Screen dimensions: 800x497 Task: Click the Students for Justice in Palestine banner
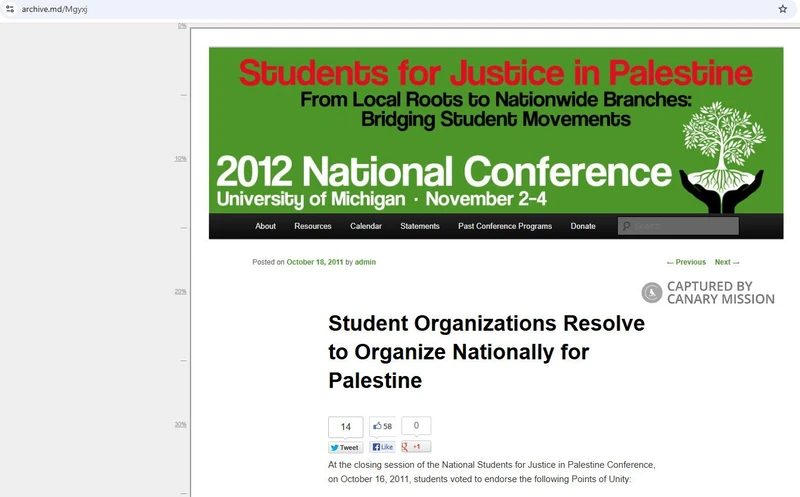(496, 130)
